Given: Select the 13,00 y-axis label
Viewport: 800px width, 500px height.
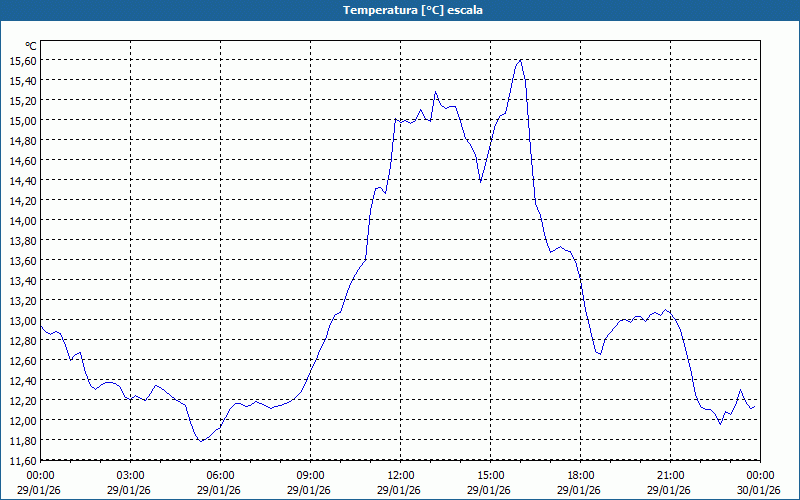Looking at the screenshot, I should coord(23,320).
